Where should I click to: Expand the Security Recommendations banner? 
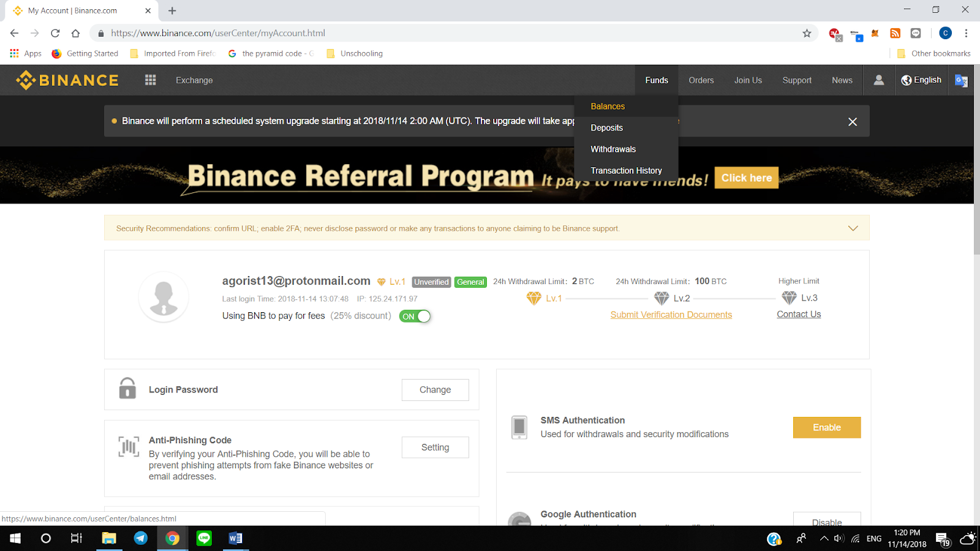click(853, 228)
